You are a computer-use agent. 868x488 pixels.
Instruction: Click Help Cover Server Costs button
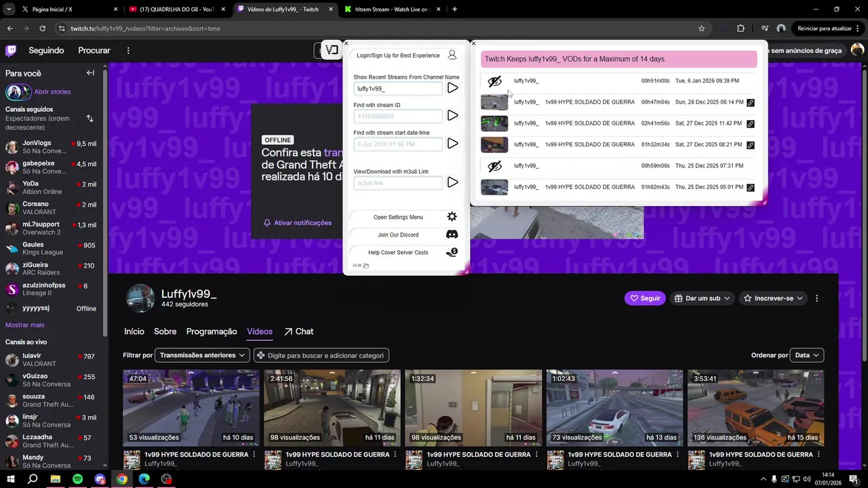click(x=398, y=252)
